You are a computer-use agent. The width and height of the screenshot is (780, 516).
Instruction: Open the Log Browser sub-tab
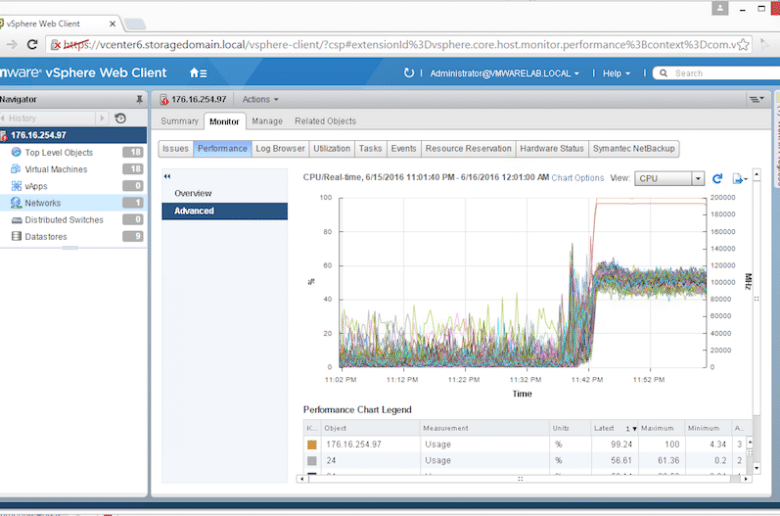pos(280,149)
